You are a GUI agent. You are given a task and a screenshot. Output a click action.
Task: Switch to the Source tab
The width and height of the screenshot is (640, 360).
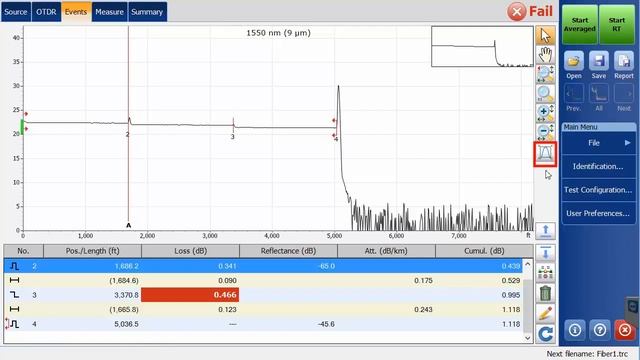pyautogui.click(x=16, y=12)
